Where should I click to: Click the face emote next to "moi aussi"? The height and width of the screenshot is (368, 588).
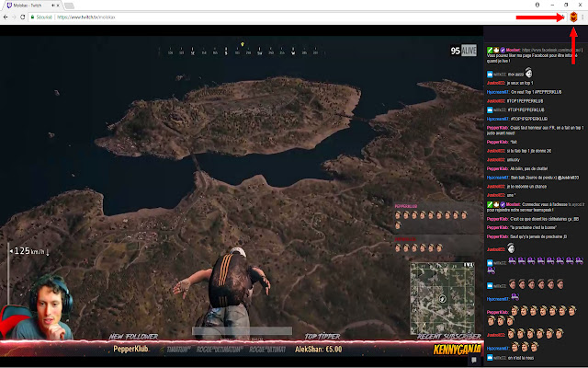tap(528, 73)
